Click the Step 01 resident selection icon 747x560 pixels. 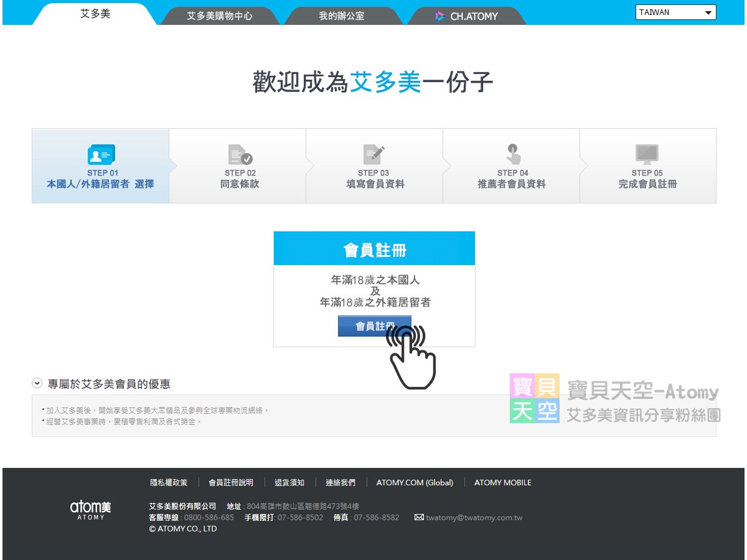tap(101, 154)
